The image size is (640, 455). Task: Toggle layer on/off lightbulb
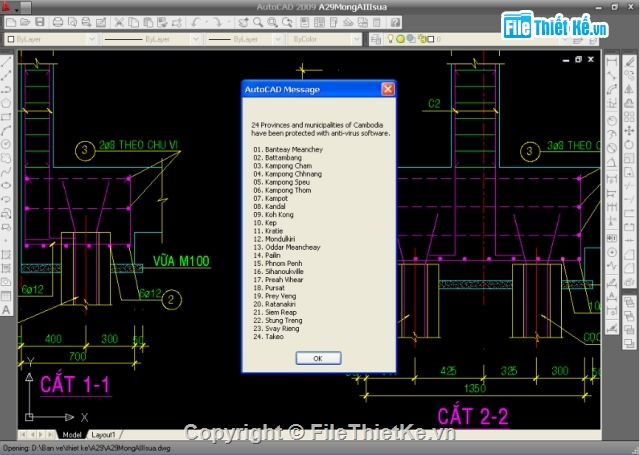click(391, 39)
